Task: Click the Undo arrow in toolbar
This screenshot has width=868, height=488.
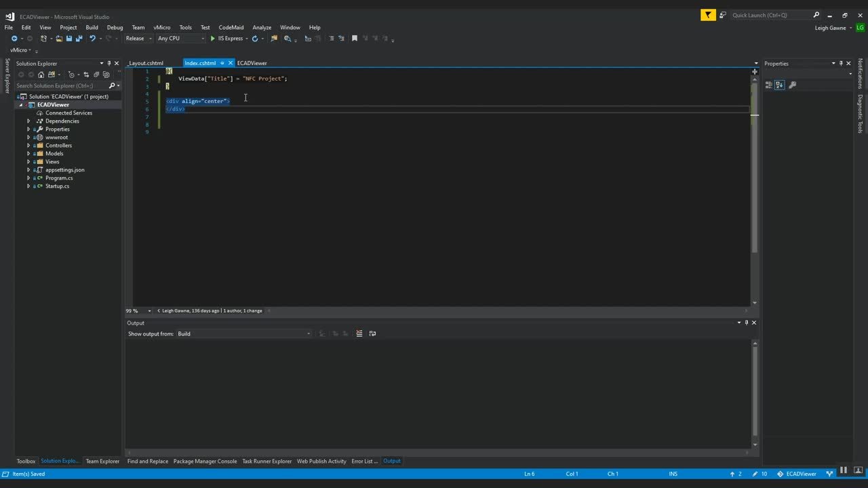Action: [92, 39]
